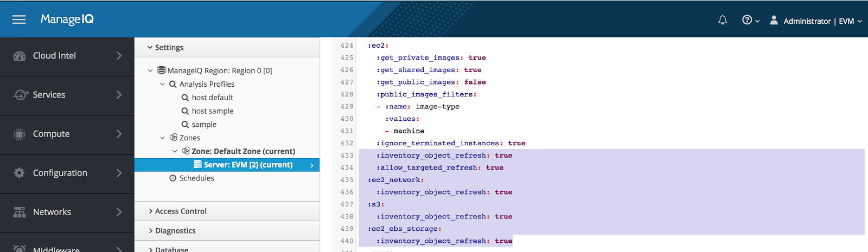Click ':ignore_terminated_instances: true' line

coord(451,143)
